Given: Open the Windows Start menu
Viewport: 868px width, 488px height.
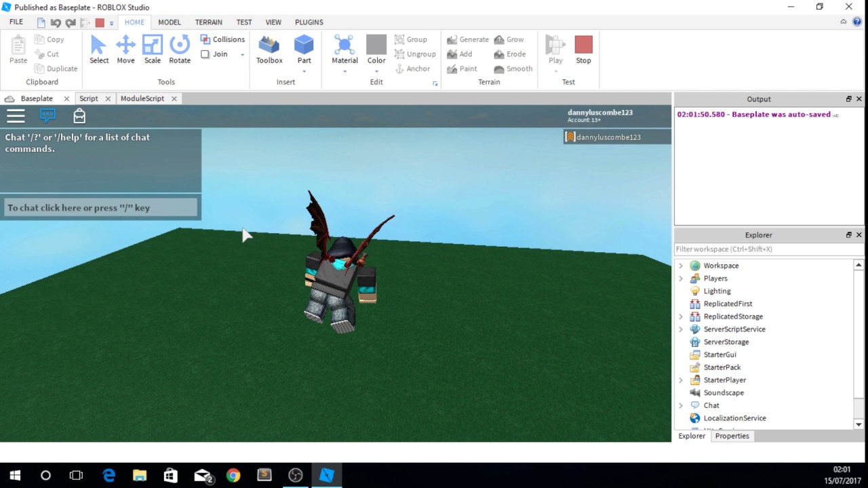Looking at the screenshot, I should [15, 475].
